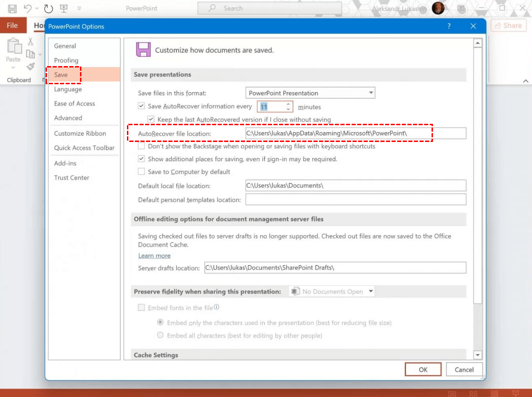Image resolution: width=532 pixels, height=397 pixels.
Task: Click the AutoRecover minutes number field
Action: pyautogui.click(x=272, y=107)
